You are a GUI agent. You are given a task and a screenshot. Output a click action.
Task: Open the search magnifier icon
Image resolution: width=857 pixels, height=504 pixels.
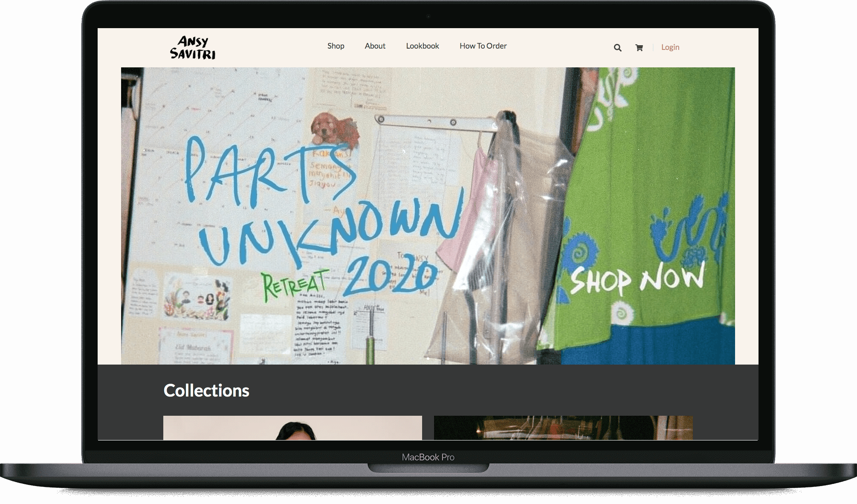pyautogui.click(x=617, y=48)
